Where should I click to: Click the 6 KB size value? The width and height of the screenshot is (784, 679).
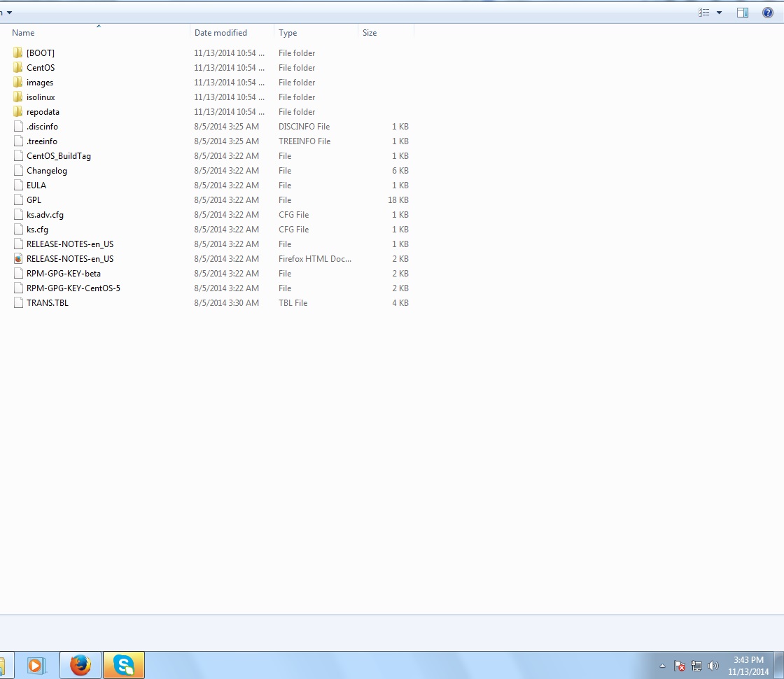pos(400,171)
